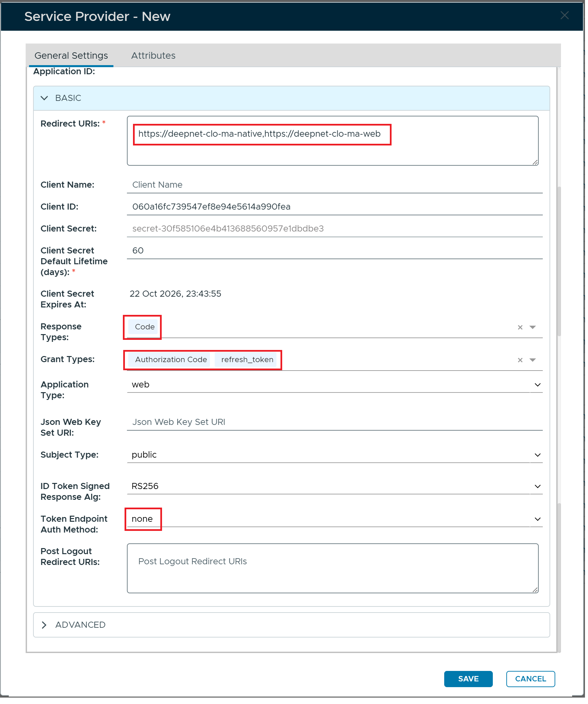This screenshot has width=588, height=704.
Task: Close the Service Provider dialog
Action: coord(565,16)
